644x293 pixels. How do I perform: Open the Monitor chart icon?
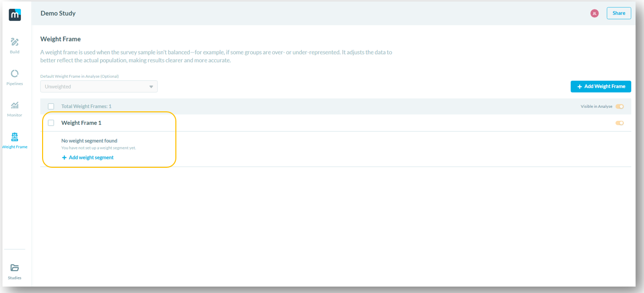tap(15, 105)
